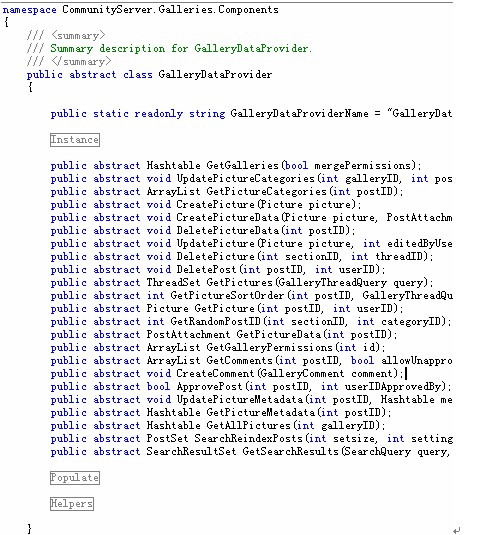Click the GetPictureCategories method line

click(227, 191)
